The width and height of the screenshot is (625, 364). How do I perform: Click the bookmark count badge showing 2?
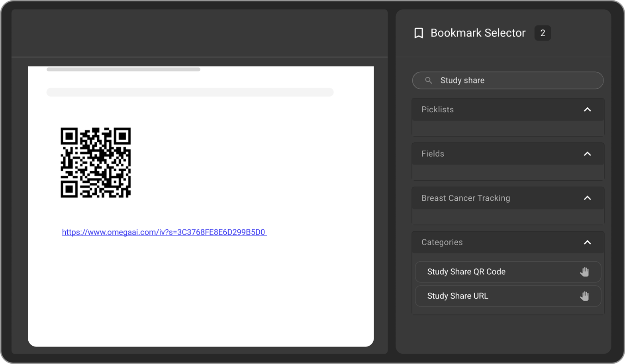(x=542, y=33)
